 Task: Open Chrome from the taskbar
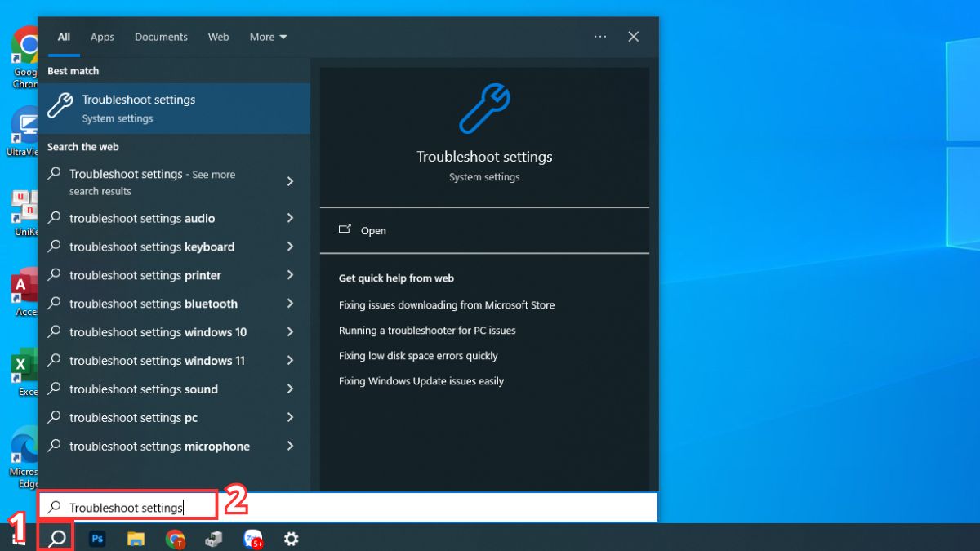coord(175,539)
